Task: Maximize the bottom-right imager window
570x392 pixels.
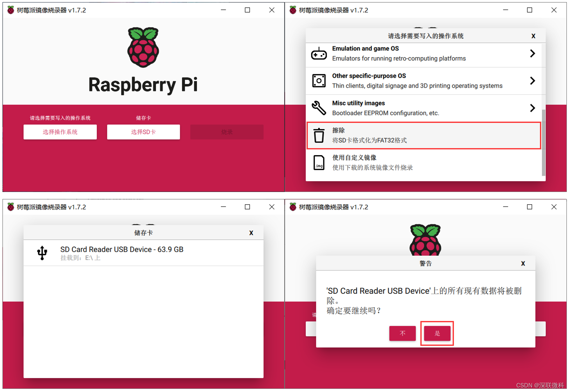Action: (530, 207)
